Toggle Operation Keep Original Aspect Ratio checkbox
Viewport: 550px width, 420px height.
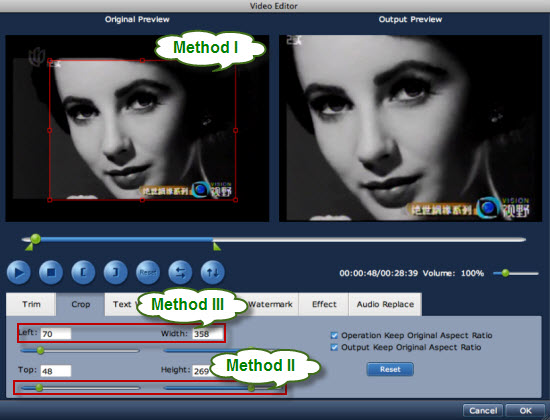334,335
